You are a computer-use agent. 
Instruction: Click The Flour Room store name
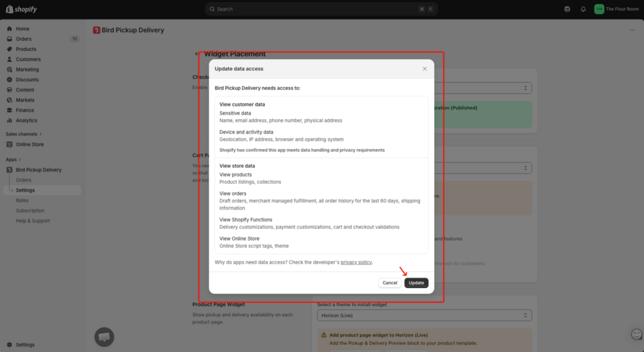(x=622, y=9)
